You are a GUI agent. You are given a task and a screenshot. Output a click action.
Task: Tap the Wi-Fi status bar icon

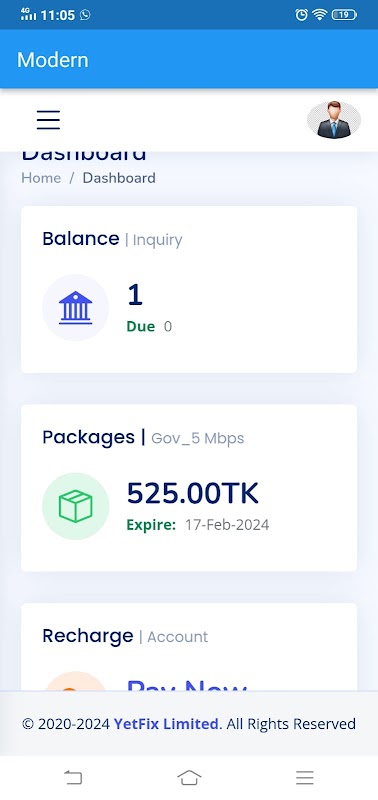pyautogui.click(x=320, y=15)
